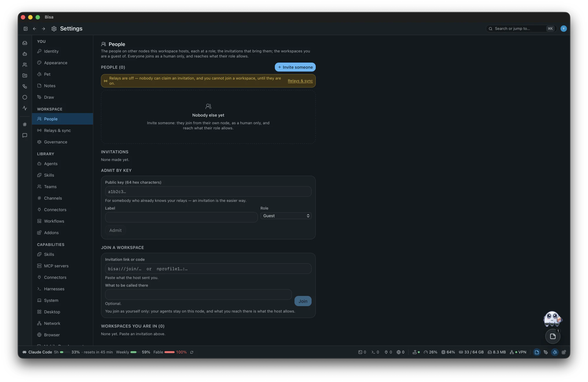Click the 33 / 64 GB memory indicator

471,352
